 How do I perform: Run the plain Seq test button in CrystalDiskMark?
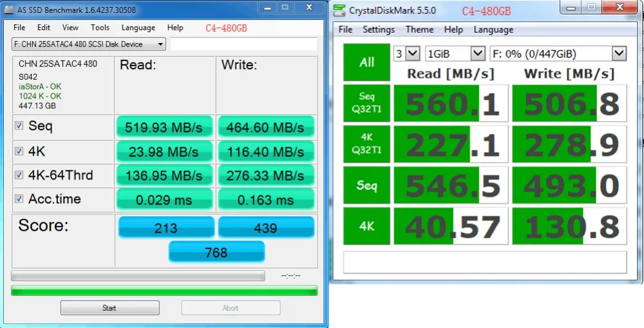pos(367,185)
